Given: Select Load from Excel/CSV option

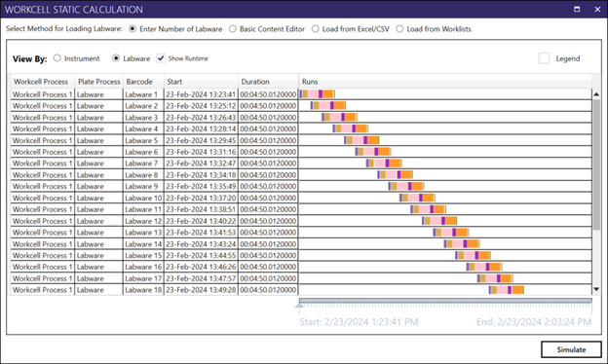Looking at the screenshot, I should (316, 29).
